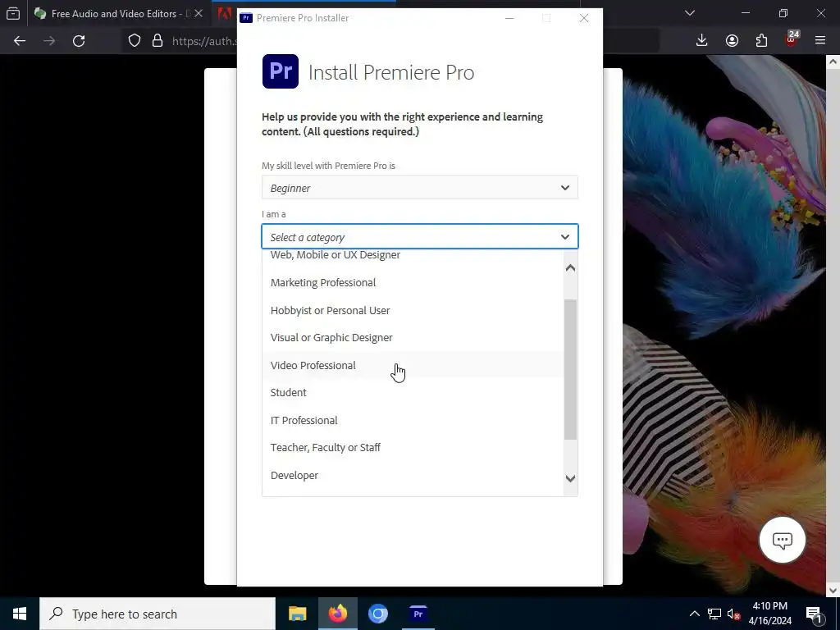Viewport: 840px width, 630px height.
Task: Switch to Firefox in taskbar
Action: point(338,614)
